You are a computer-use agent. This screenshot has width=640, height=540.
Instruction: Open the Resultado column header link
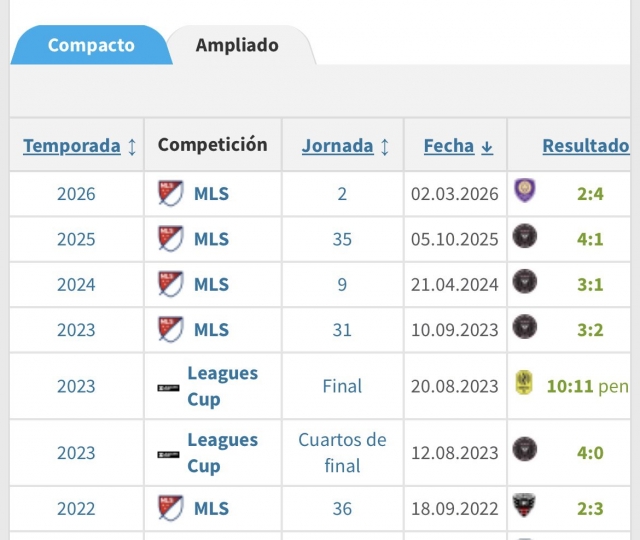coord(586,146)
